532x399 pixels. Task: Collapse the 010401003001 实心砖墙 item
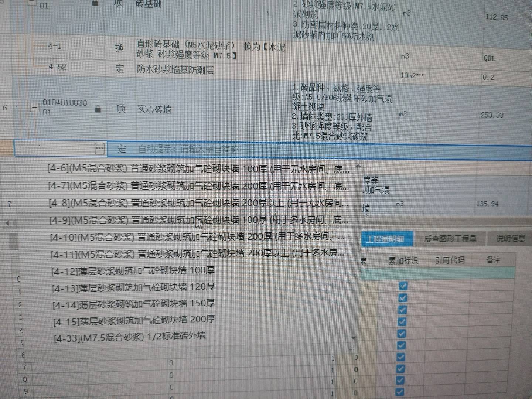[34, 108]
